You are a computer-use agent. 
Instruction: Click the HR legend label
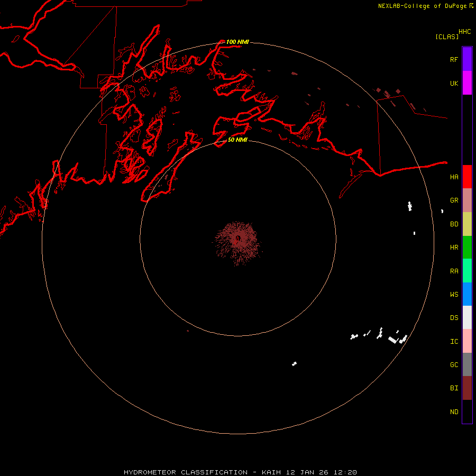(454, 247)
